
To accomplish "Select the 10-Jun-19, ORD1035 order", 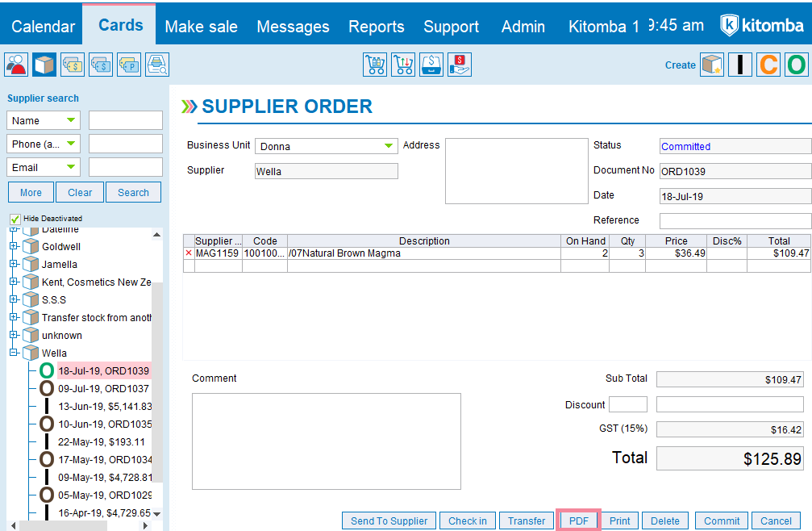I will [105, 424].
